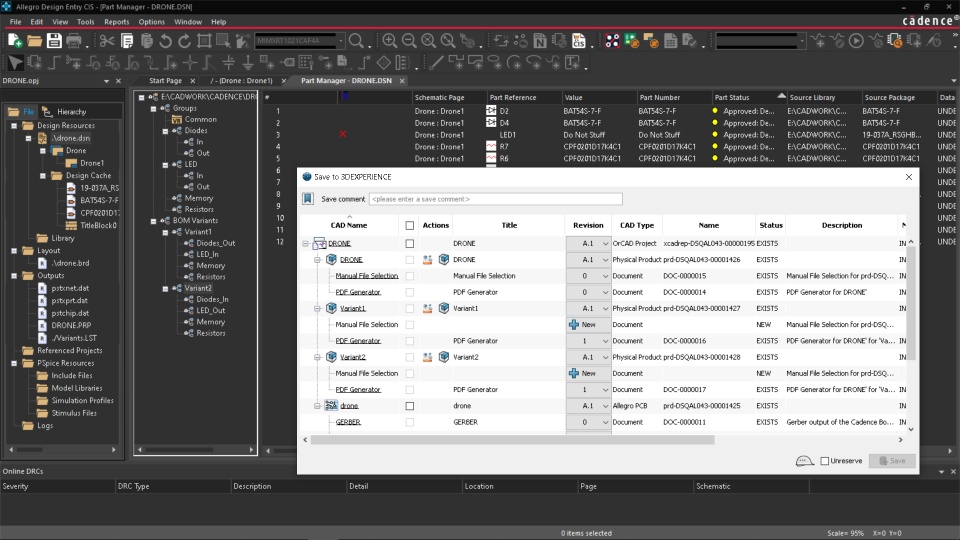Collapse the drone Allegro PCB row
The width and height of the screenshot is (960, 540).
pyautogui.click(x=317, y=405)
